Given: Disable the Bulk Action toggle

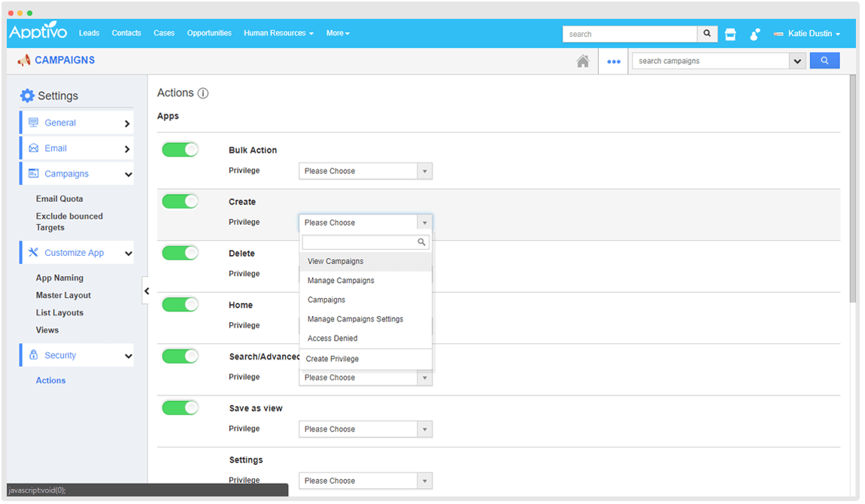Looking at the screenshot, I should coord(180,150).
